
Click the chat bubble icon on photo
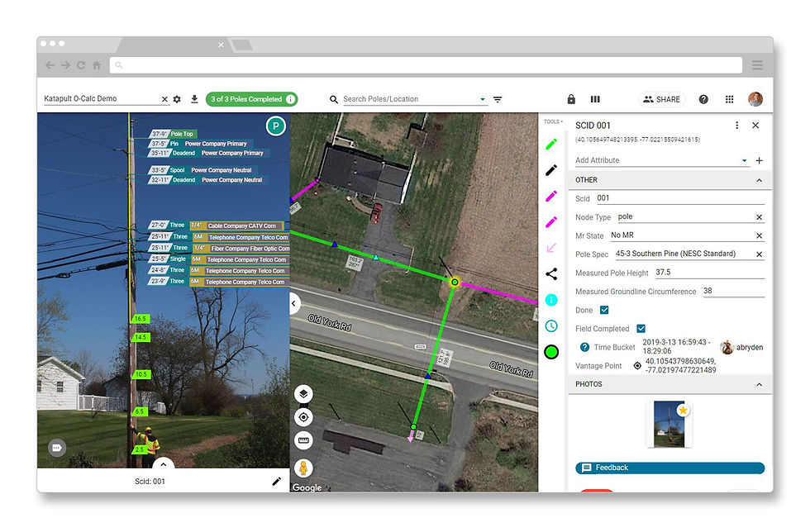tap(57, 448)
